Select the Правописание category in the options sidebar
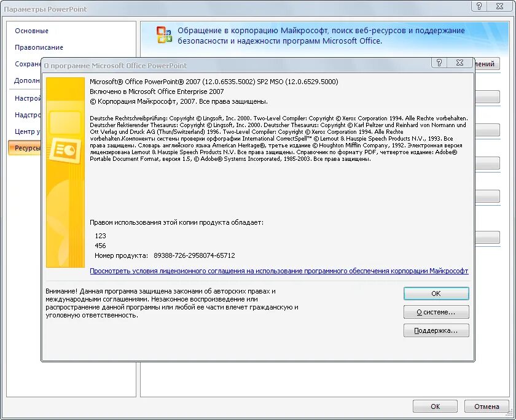Screen dimensions: 516x420 pyautogui.click(x=39, y=47)
